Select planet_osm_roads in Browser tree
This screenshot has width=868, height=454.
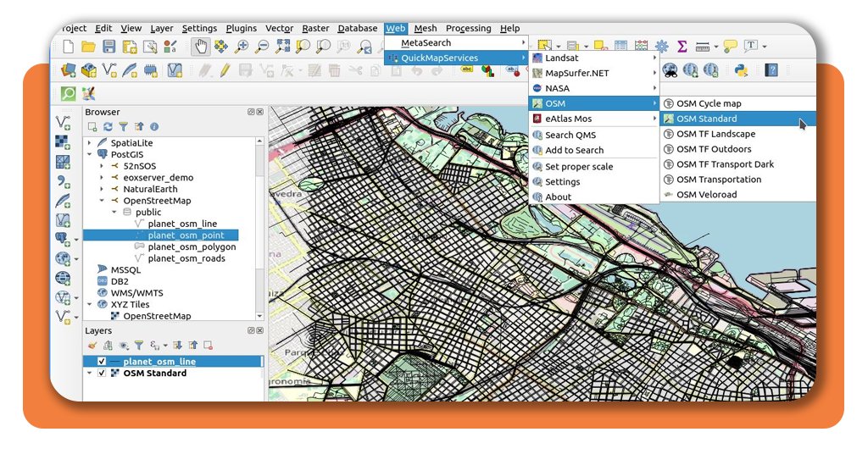pyautogui.click(x=186, y=258)
